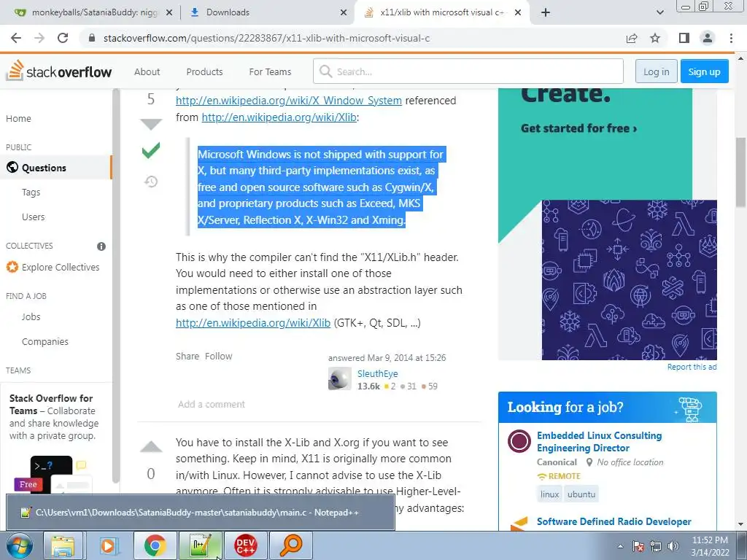Open Dev-C++ from taskbar
The width and height of the screenshot is (747, 560).
(246, 545)
